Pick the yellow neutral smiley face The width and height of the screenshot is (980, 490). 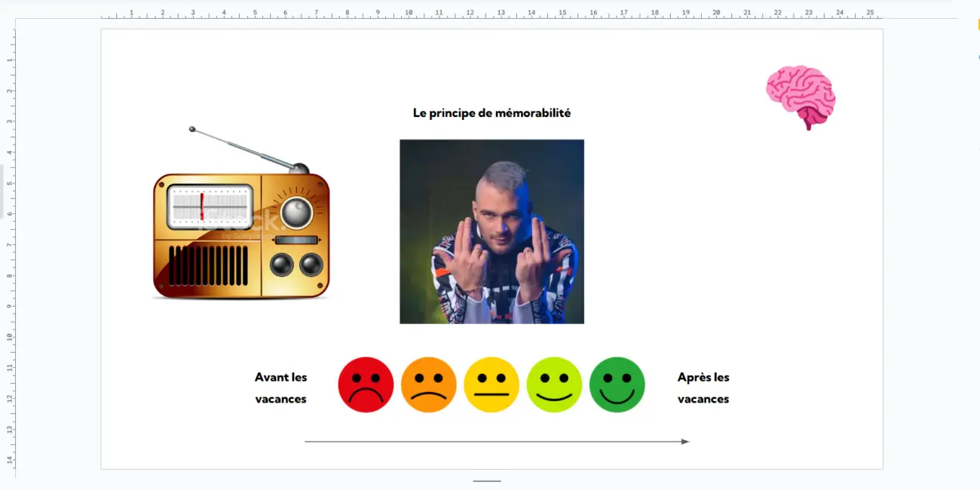click(492, 384)
